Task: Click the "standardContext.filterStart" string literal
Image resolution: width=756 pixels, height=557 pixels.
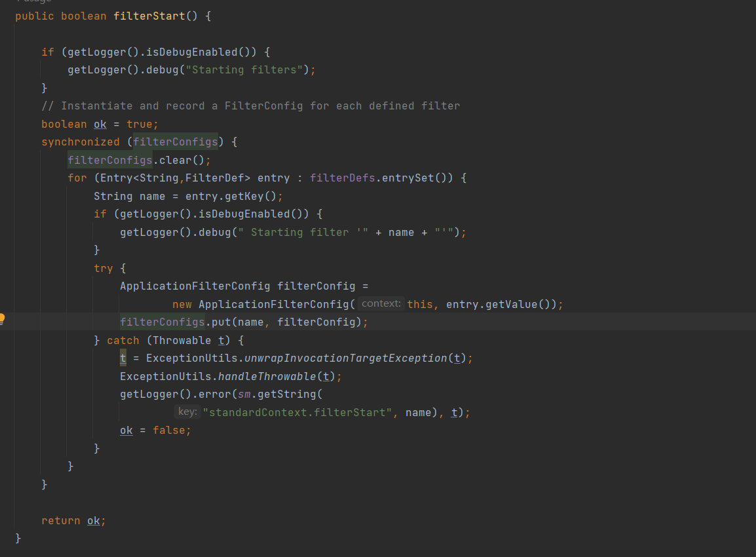Action: click(x=297, y=412)
